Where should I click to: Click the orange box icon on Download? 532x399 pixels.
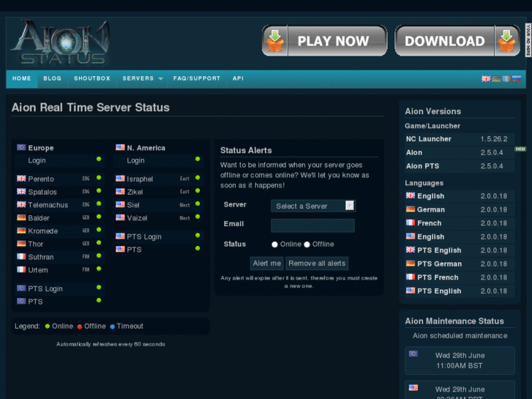point(506,41)
